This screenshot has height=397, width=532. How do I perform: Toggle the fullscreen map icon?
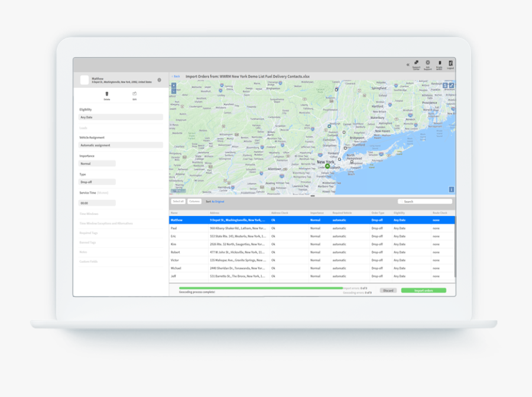[x=451, y=85]
